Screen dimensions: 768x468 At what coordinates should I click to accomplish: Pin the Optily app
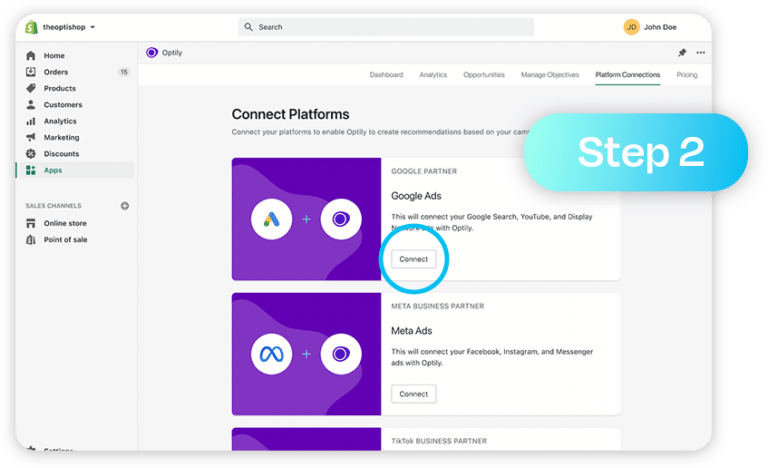tap(682, 52)
